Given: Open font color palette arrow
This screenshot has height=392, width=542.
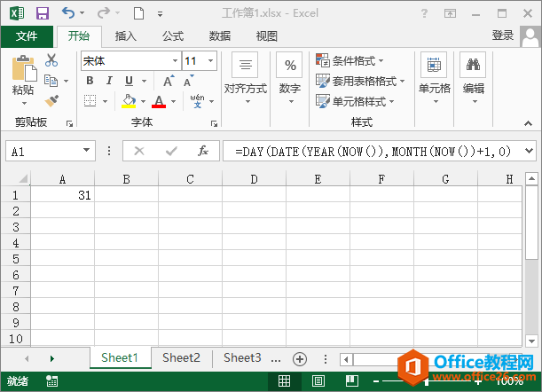Looking at the screenshot, I should [174, 101].
